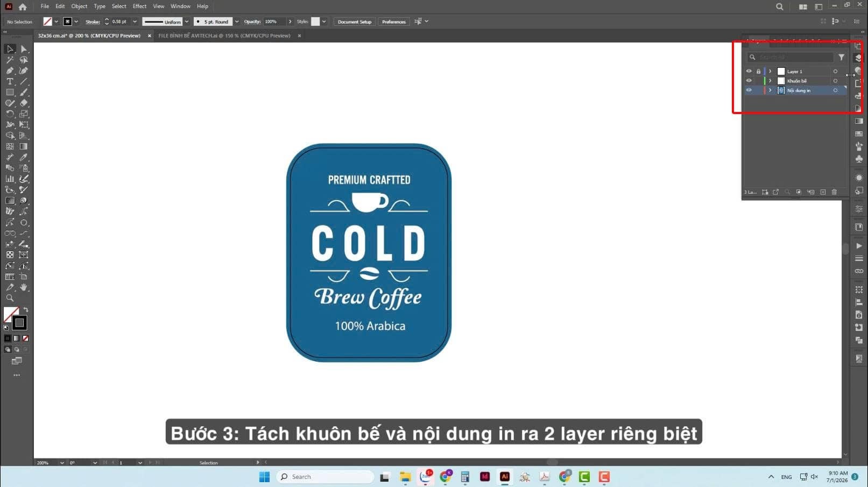The height and width of the screenshot is (487, 868).
Task: Select the Lasso tool
Action: click(24, 60)
